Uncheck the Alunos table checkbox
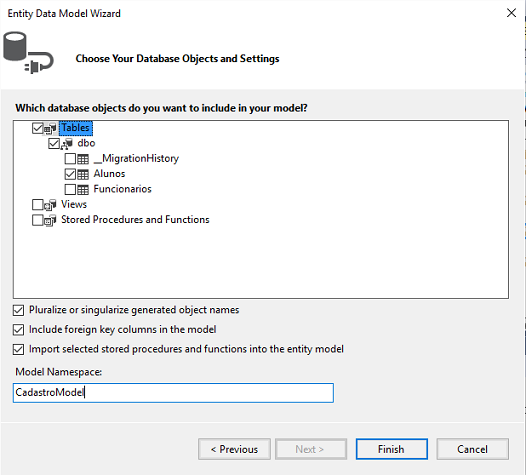Image resolution: width=526 pixels, height=475 pixels. pyautogui.click(x=70, y=174)
